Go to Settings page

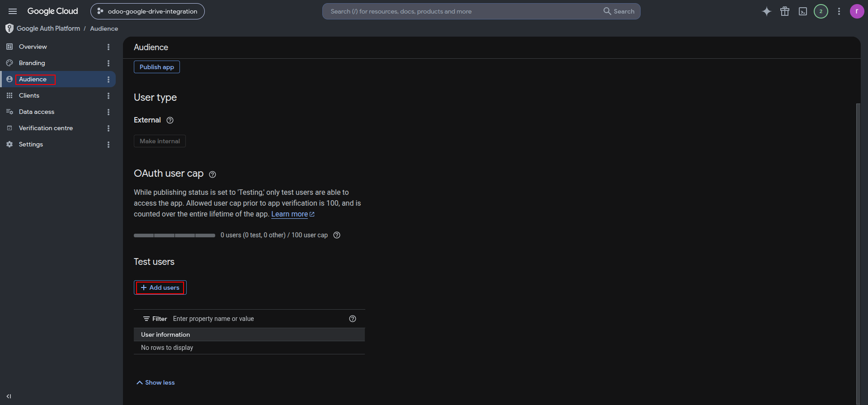(31, 144)
